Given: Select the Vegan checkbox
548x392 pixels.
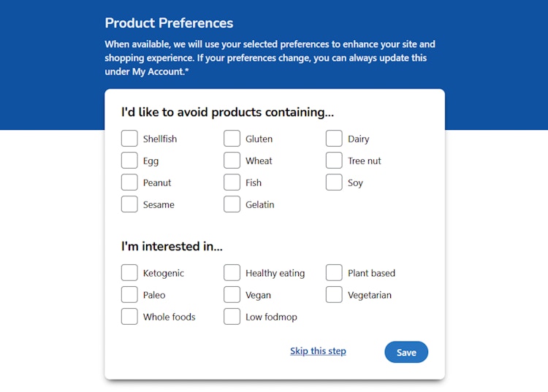Looking at the screenshot, I should click(232, 295).
